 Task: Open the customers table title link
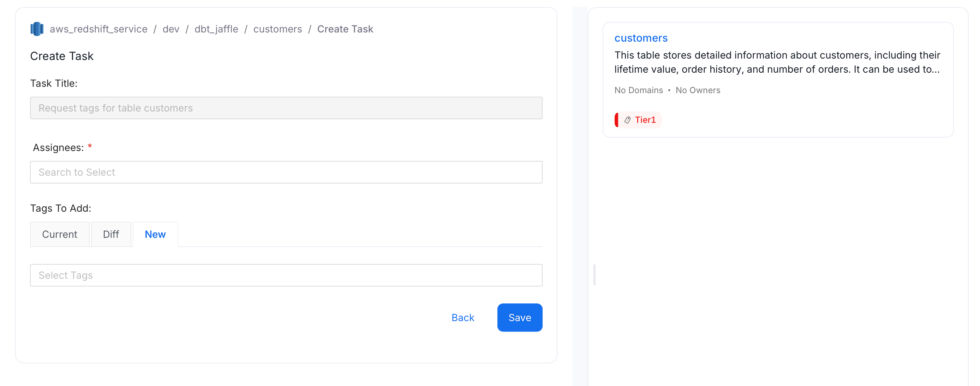pos(641,38)
